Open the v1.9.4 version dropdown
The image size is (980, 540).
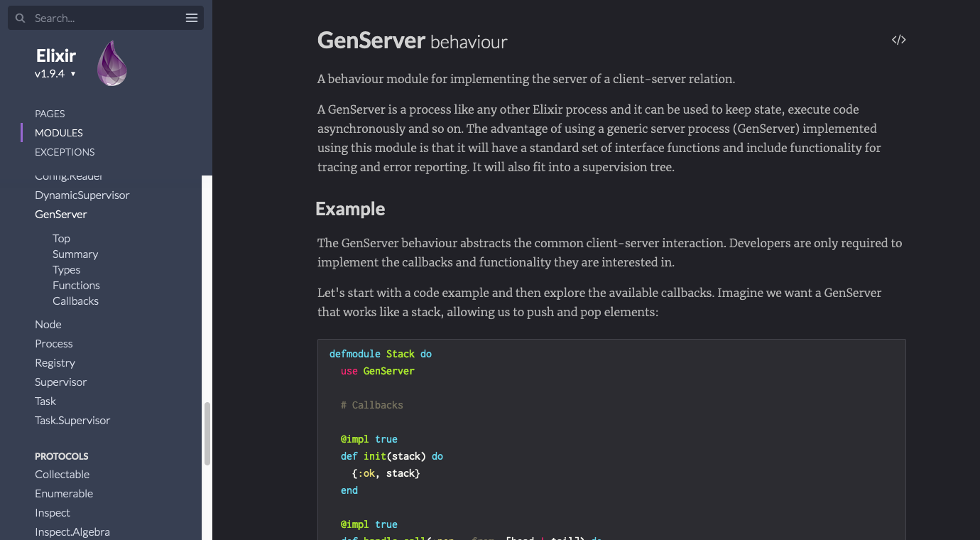tap(55, 73)
